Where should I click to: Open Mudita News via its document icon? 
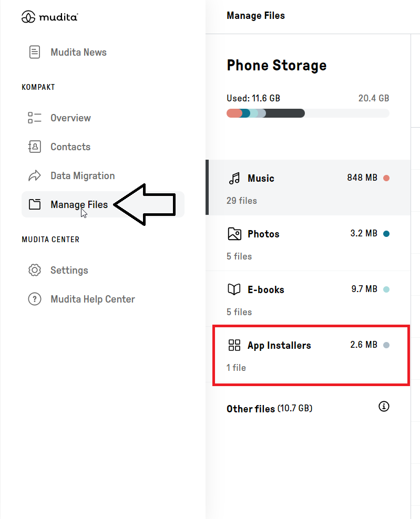click(35, 52)
